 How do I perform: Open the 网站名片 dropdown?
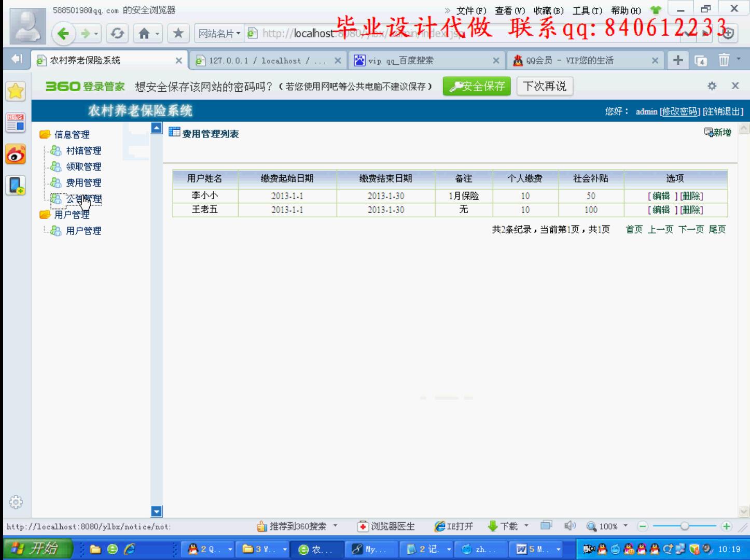(x=219, y=34)
